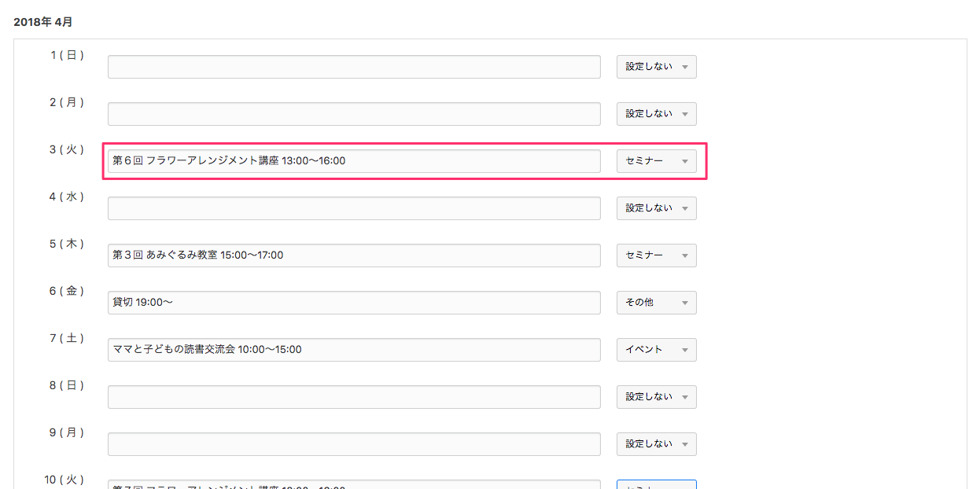Expand the 設定しない dropdown for April 2
Image resolution: width=980 pixels, height=489 pixels.
pyautogui.click(x=656, y=114)
